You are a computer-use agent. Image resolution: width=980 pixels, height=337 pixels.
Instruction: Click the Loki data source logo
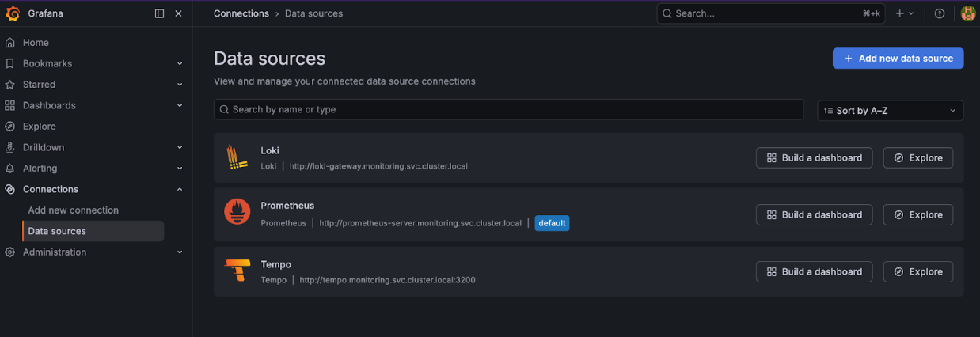point(237,157)
